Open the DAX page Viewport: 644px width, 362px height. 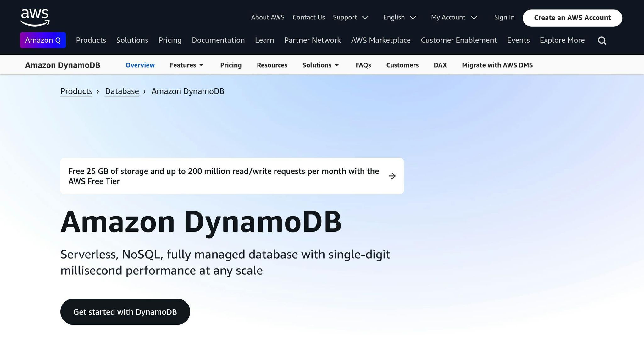pos(440,65)
